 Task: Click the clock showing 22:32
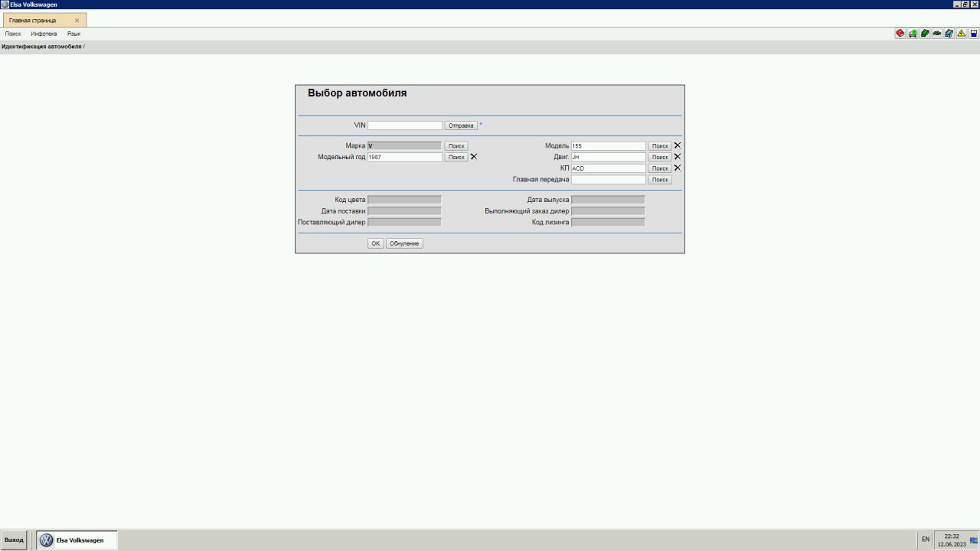point(952,536)
